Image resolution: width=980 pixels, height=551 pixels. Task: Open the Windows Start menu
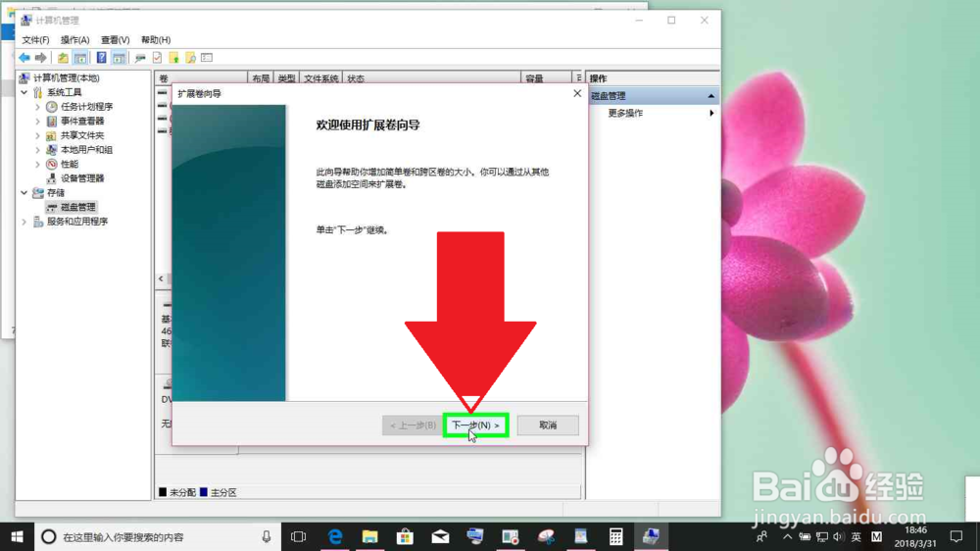tap(17, 536)
